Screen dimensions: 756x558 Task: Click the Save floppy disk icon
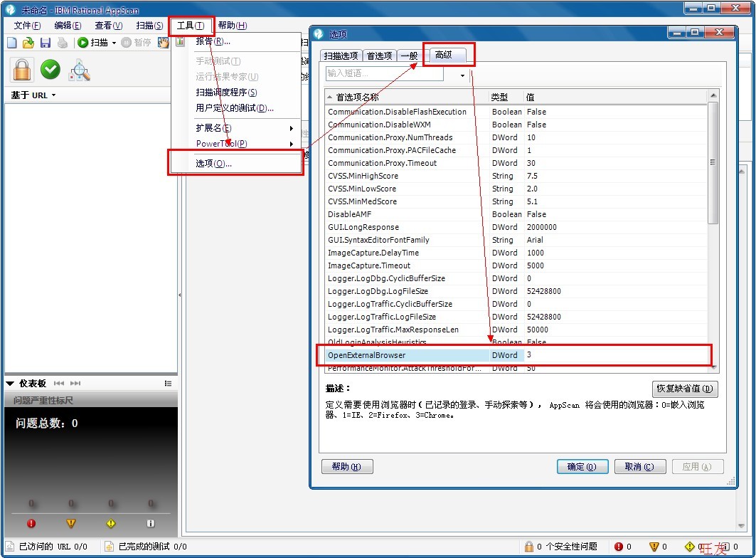pyautogui.click(x=45, y=43)
